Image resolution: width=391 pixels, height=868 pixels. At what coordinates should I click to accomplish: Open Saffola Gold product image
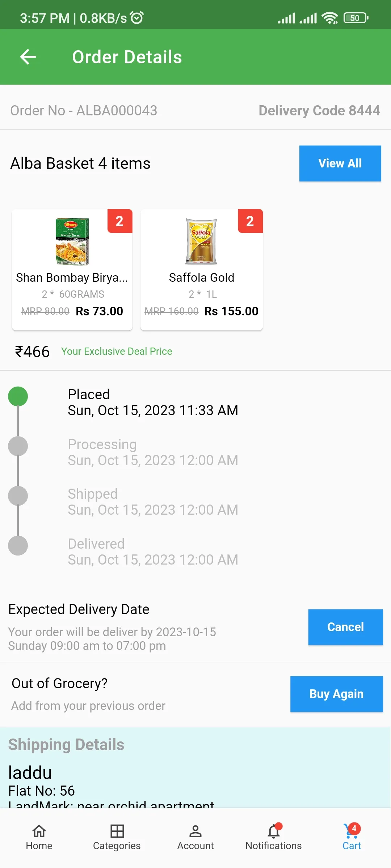point(201,241)
